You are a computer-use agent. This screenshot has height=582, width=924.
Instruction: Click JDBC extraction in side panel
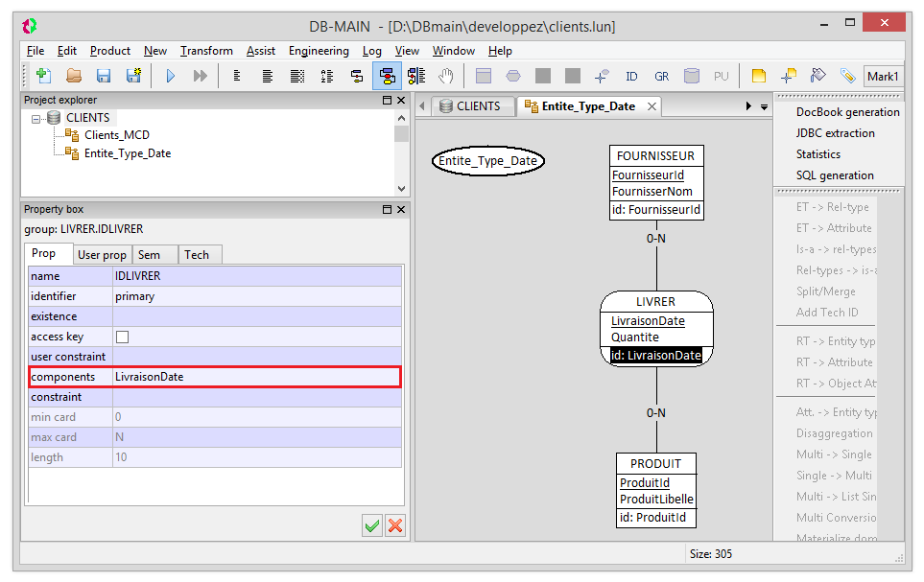coord(835,133)
